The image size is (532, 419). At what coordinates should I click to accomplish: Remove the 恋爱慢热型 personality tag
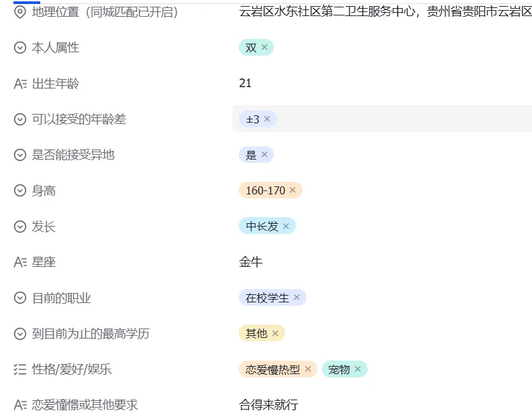click(x=308, y=369)
